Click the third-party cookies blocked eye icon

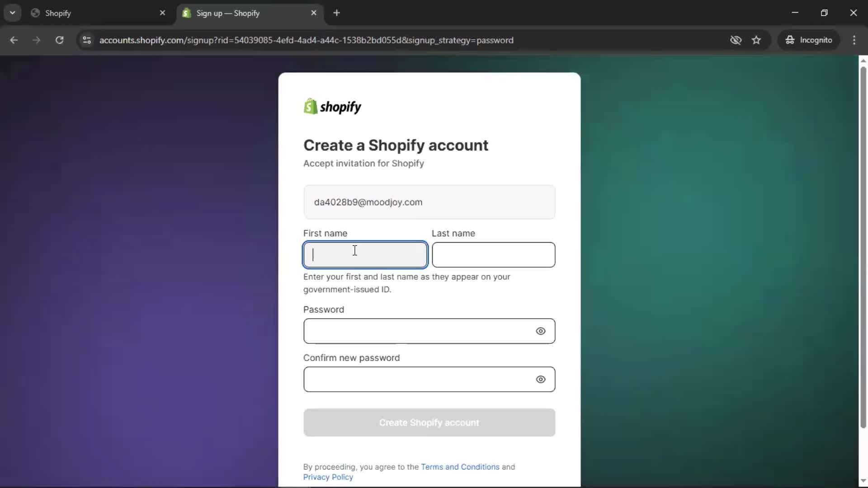point(736,40)
